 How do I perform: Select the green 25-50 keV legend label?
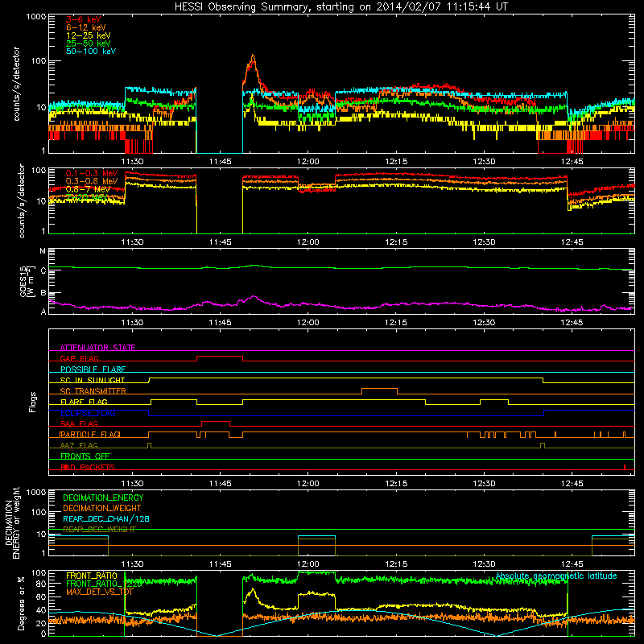click(x=89, y=43)
